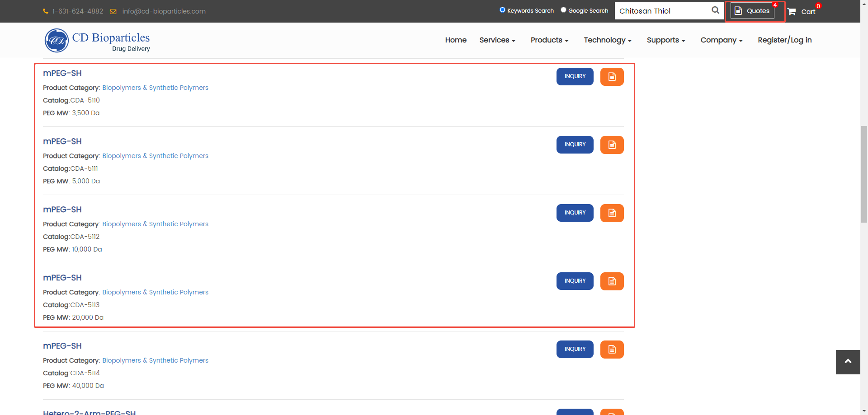Viewport: 868px width, 415px height.
Task: Expand the Supports dropdown menu
Action: 666,40
